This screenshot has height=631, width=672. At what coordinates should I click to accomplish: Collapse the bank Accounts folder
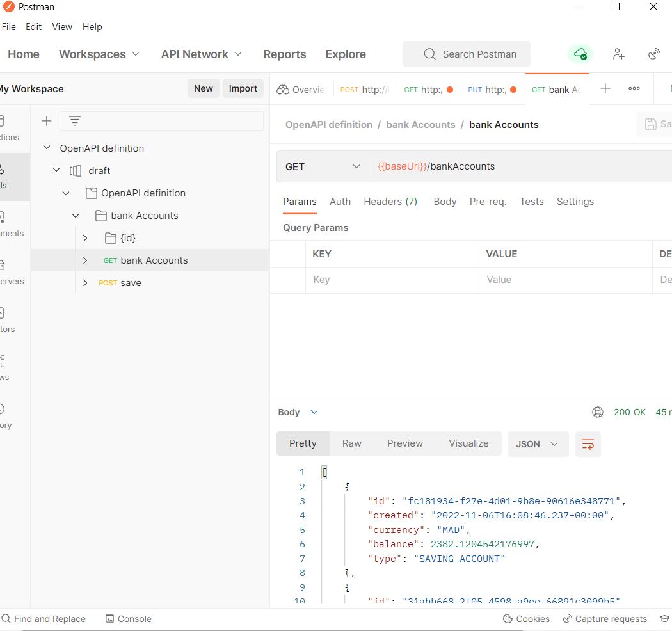point(76,215)
